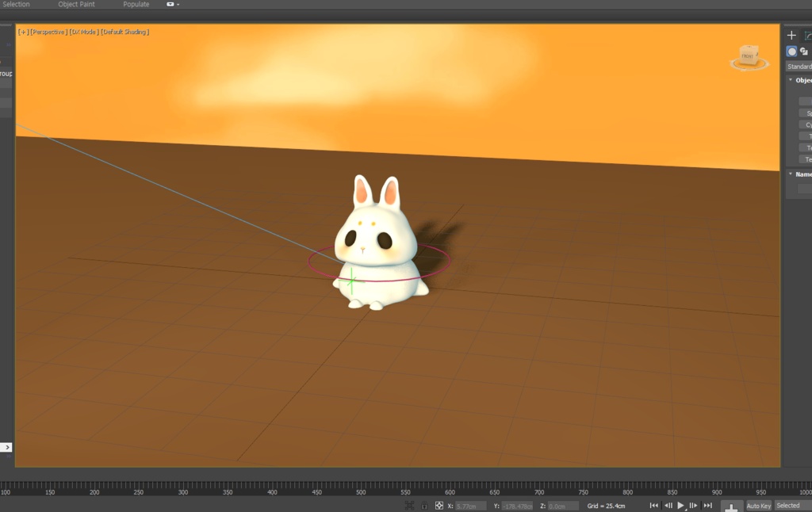Open the [DX Mode] viewport menu
The height and width of the screenshot is (512, 812).
coord(84,32)
